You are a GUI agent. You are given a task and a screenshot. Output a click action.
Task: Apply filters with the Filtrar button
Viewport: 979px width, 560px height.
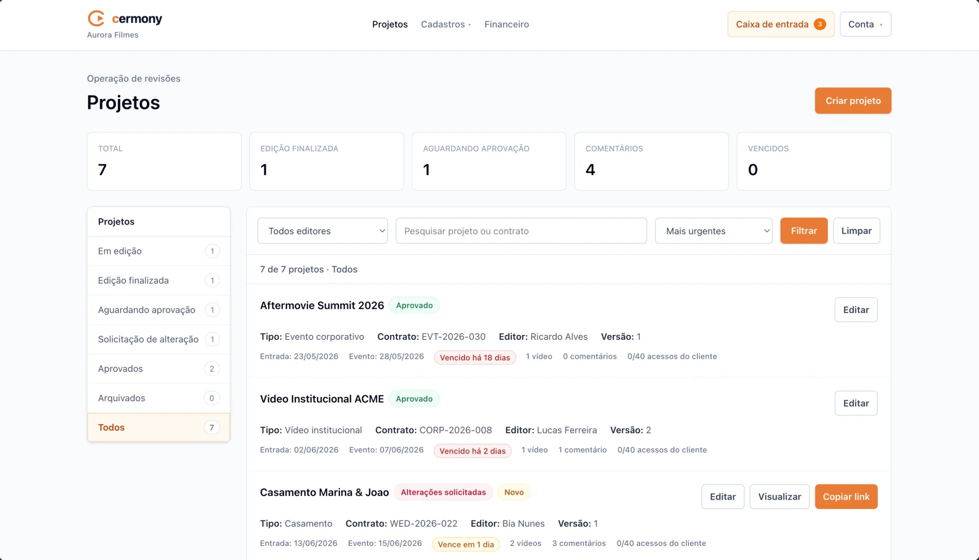coord(803,231)
